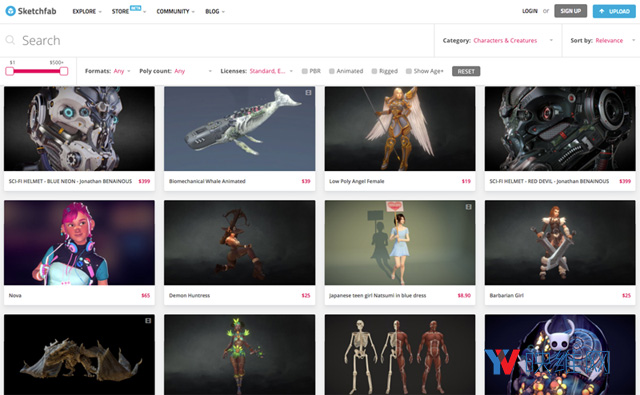Open the Community menu

coord(176,11)
